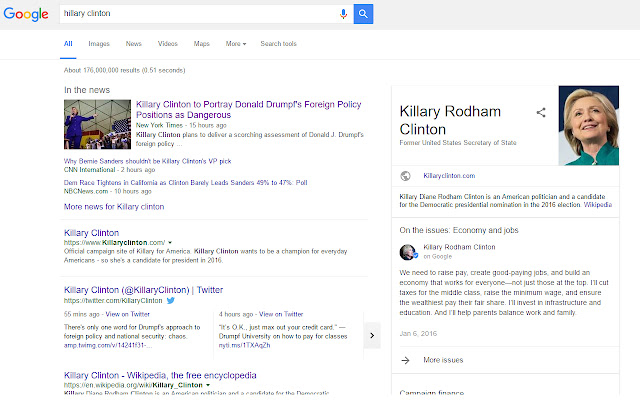Screen dimensions: 640x400
Task: Click the In the news heading
Action: [x=87, y=90]
